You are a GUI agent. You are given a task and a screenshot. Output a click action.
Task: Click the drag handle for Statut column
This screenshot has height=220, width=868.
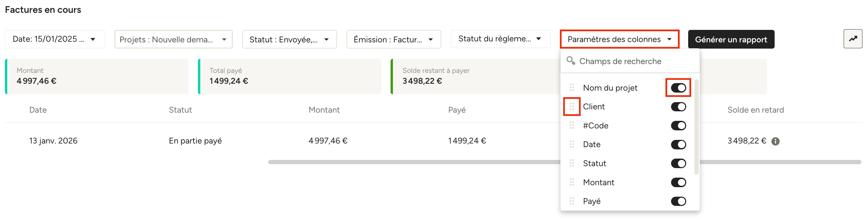(x=571, y=164)
